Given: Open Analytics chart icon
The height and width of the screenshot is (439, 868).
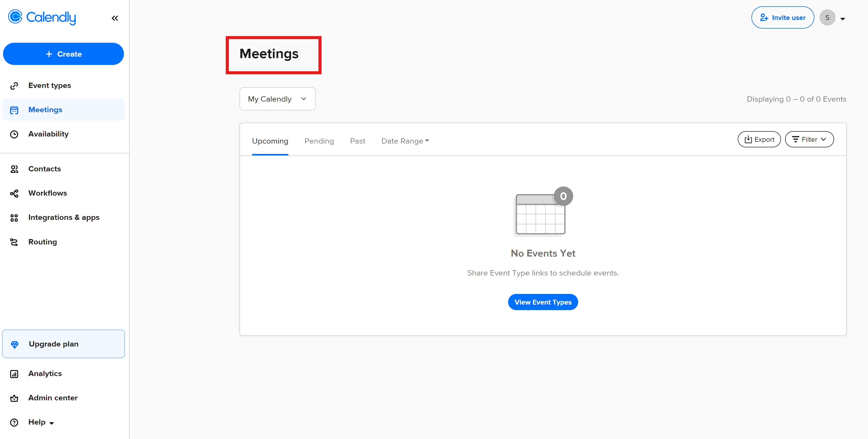Looking at the screenshot, I should pyautogui.click(x=14, y=374).
